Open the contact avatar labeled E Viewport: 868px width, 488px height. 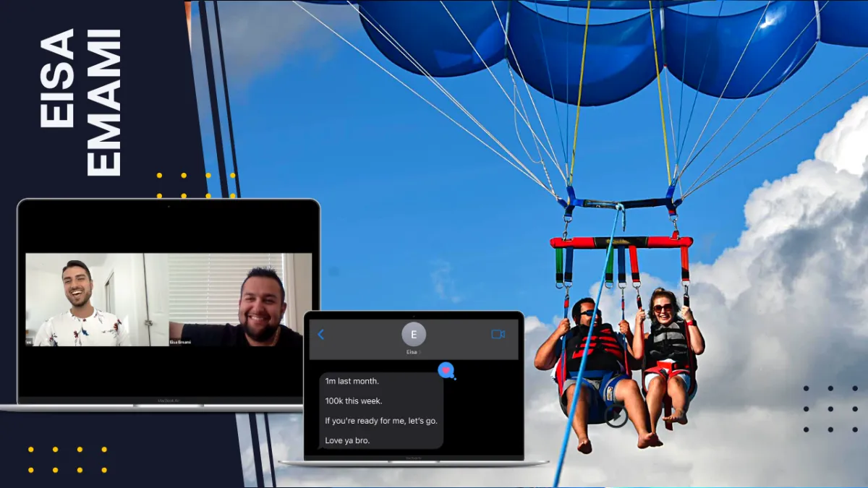414,334
